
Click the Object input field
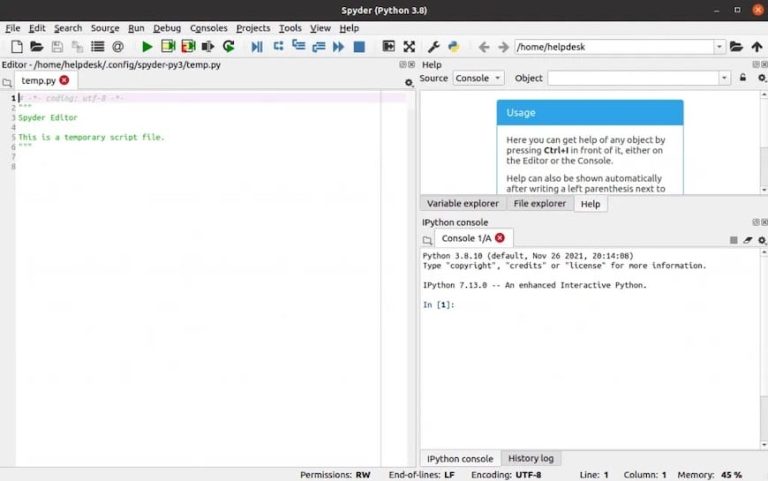[x=632, y=78]
